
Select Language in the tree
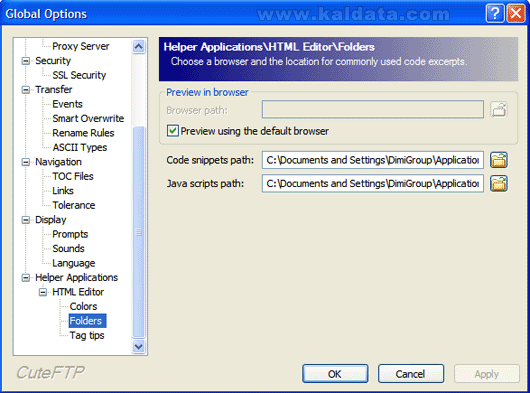click(x=74, y=263)
